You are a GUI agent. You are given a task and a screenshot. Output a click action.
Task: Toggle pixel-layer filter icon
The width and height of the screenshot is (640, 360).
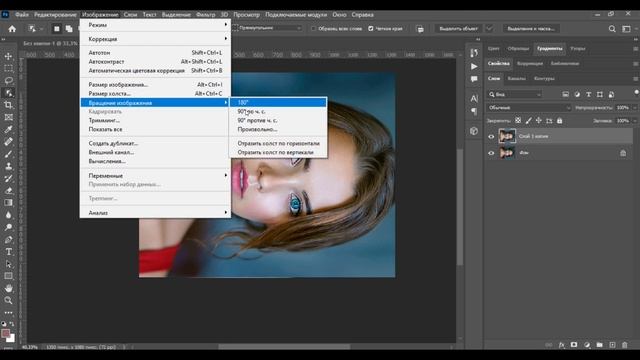coord(565,95)
